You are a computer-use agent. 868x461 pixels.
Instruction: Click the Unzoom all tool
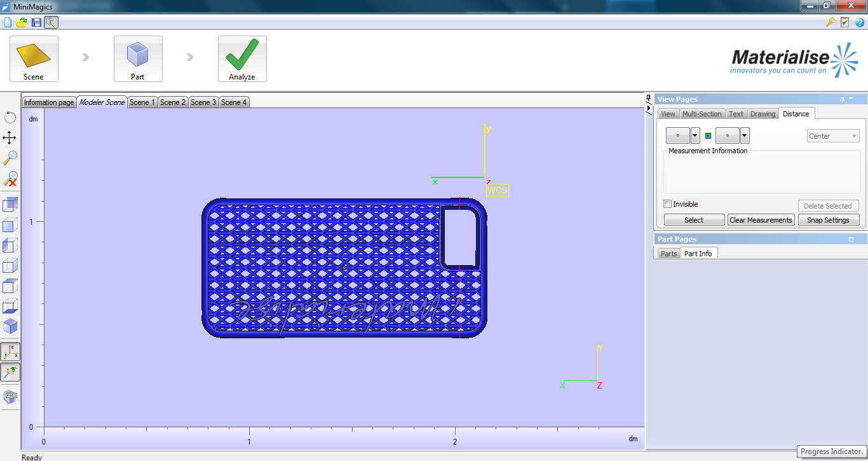10,180
